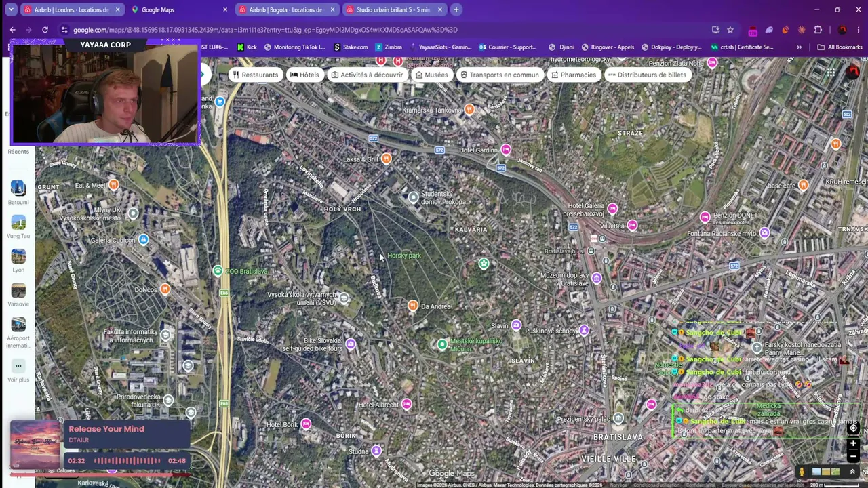Open the tab search dropdown
Screen dimensions: 868x488
pos(11,9)
